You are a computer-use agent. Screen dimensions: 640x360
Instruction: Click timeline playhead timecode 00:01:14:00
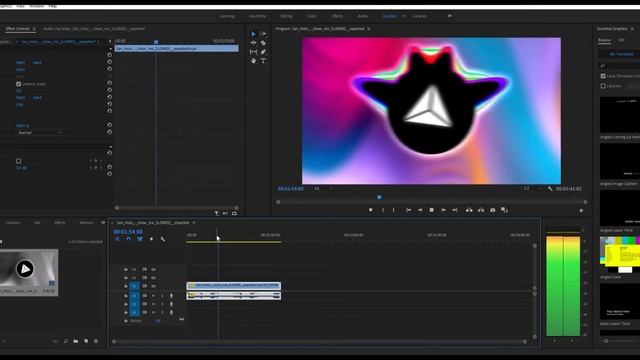pyautogui.click(x=128, y=231)
